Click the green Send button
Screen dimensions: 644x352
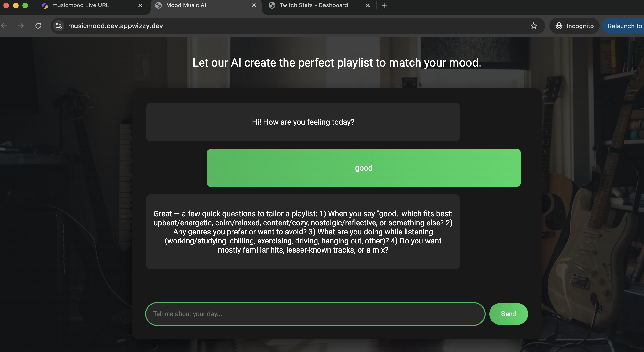[508, 314]
